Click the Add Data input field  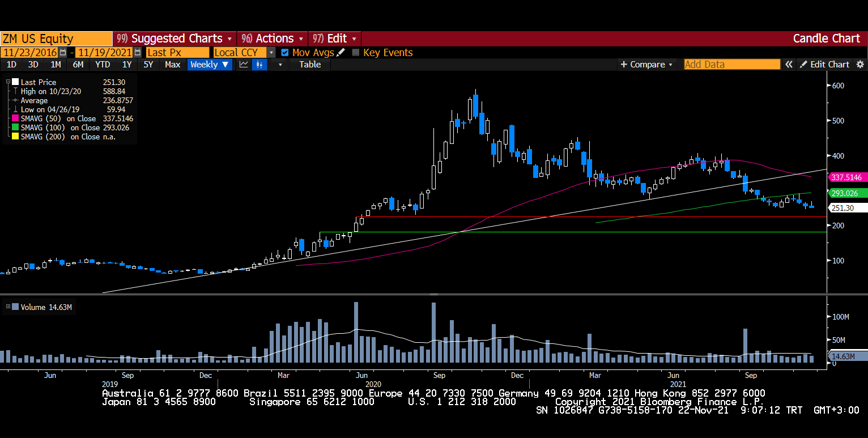[732, 64]
